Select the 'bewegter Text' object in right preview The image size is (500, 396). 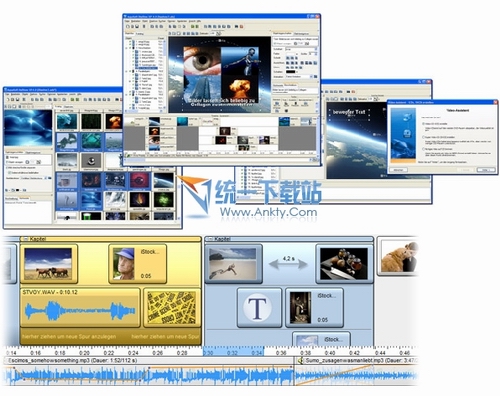click(349, 112)
